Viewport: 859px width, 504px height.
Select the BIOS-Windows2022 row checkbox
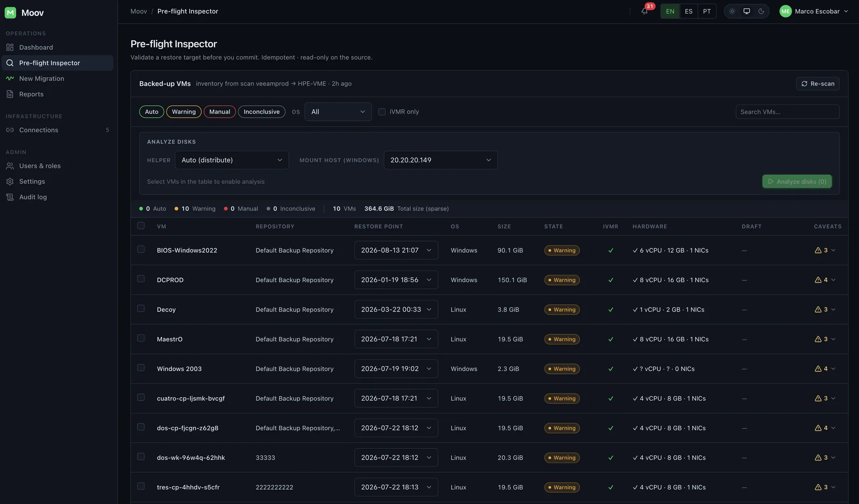141,250
